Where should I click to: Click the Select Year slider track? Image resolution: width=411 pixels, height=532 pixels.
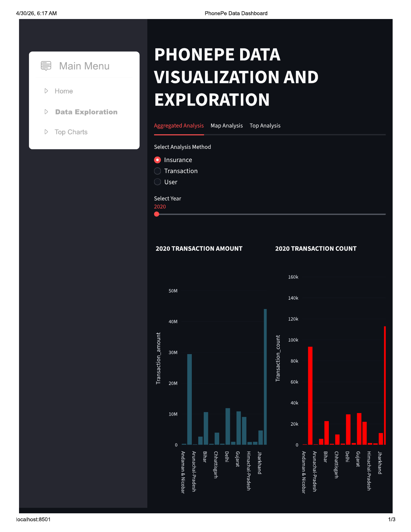[x=270, y=214]
